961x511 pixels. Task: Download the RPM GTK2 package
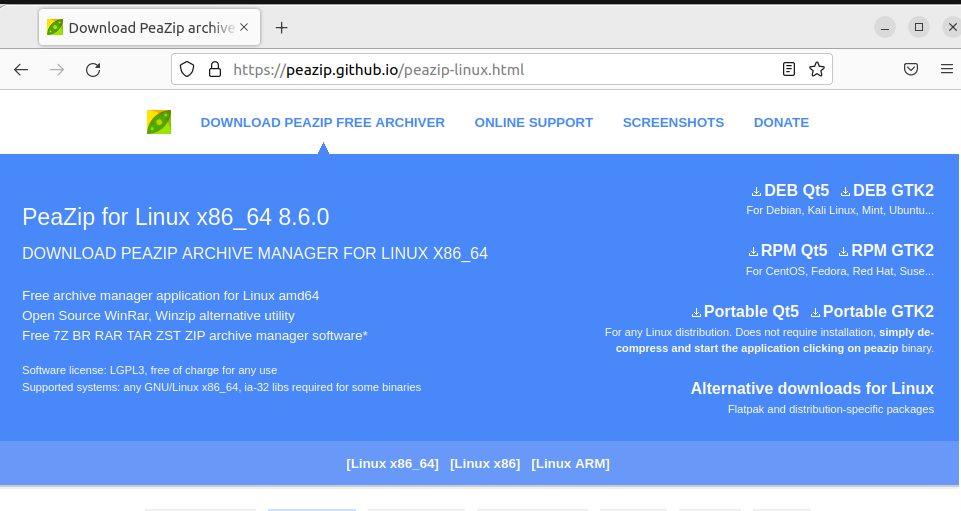[x=886, y=251]
